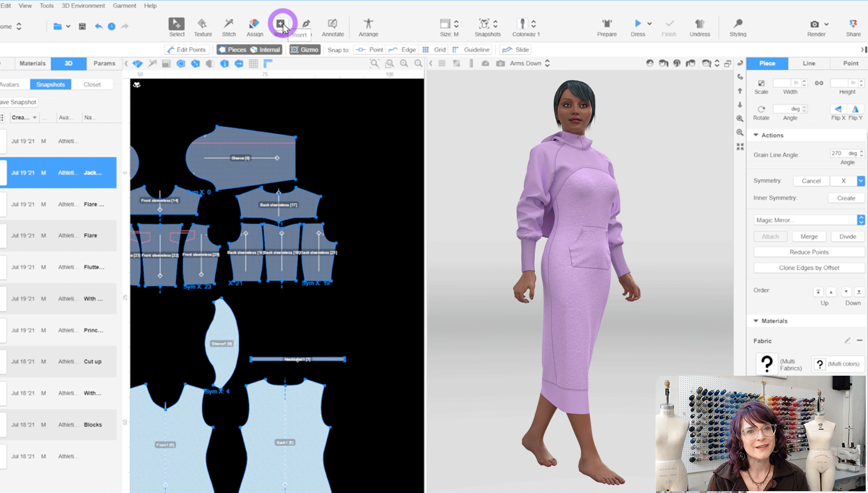This screenshot has width=868, height=493.
Task: Enable Snap to Grid
Action: pyautogui.click(x=433, y=49)
